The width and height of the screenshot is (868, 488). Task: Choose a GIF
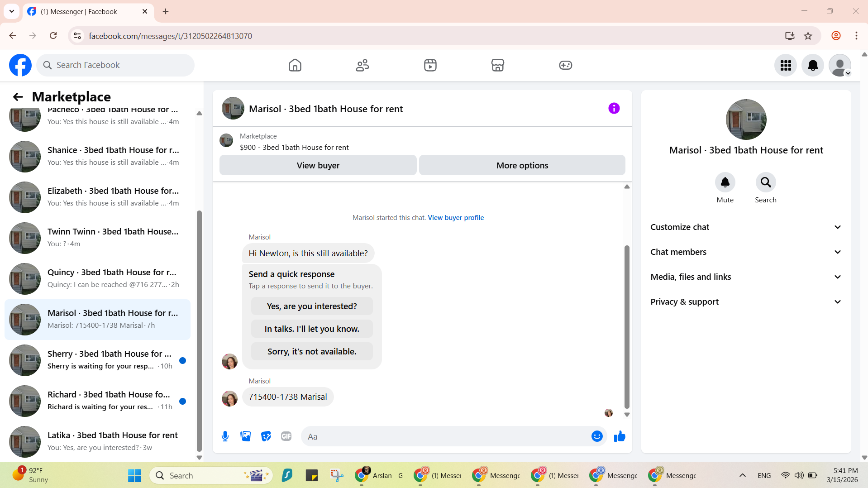click(286, 436)
